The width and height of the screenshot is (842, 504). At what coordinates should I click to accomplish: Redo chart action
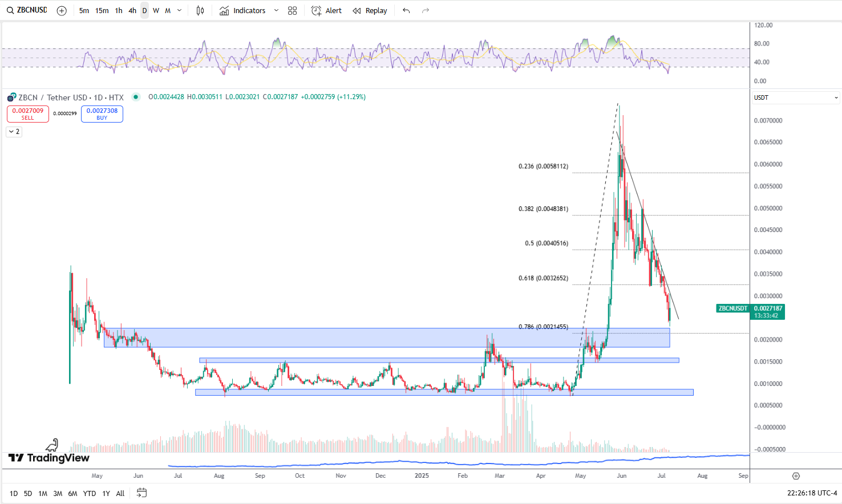pyautogui.click(x=426, y=10)
